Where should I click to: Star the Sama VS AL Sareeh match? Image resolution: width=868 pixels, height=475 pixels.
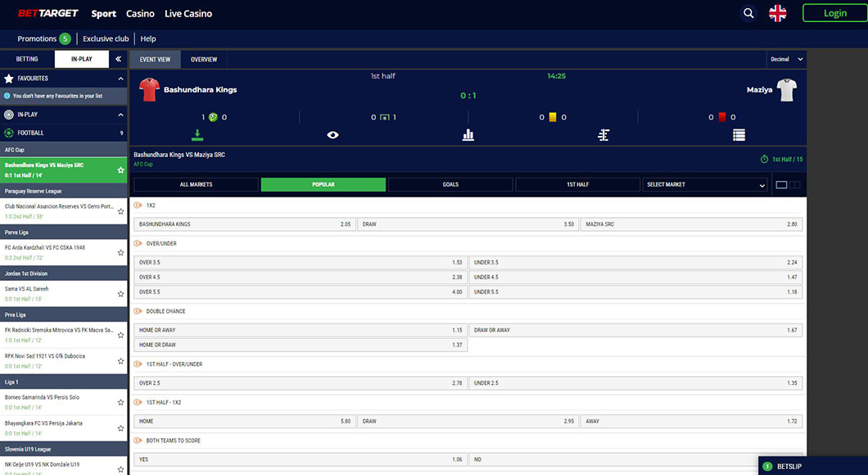tap(120, 294)
